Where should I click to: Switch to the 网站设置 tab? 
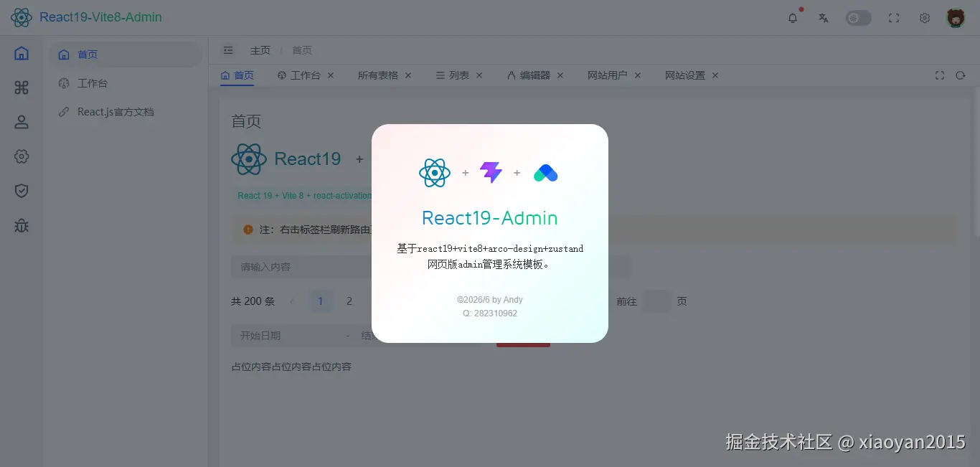pyautogui.click(x=685, y=75)
